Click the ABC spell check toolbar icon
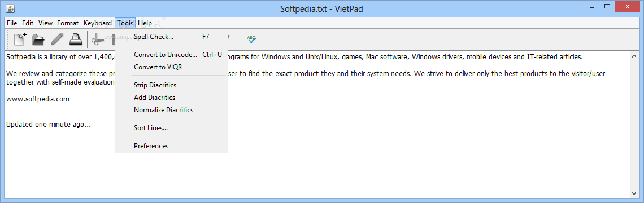Viewport: 644px width, 203px height. [x=252, y=39]
